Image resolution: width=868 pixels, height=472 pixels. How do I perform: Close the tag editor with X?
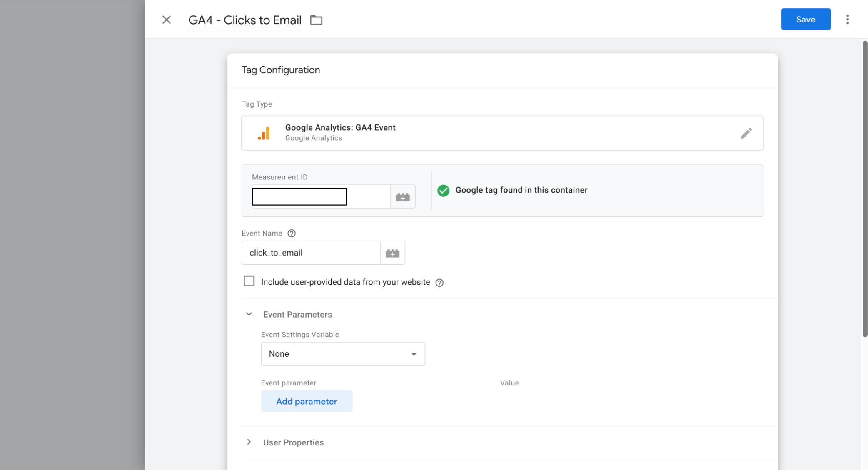click(x=167, y=20)
